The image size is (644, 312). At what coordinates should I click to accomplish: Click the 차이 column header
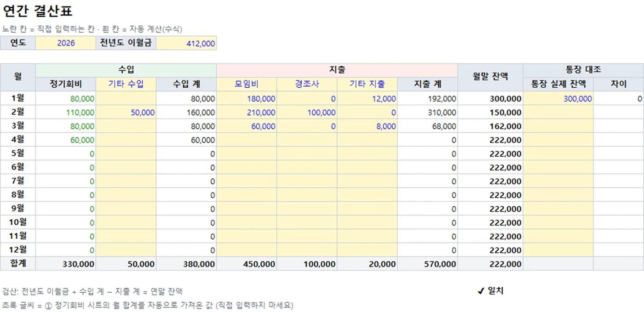click(x=619, y=84)
